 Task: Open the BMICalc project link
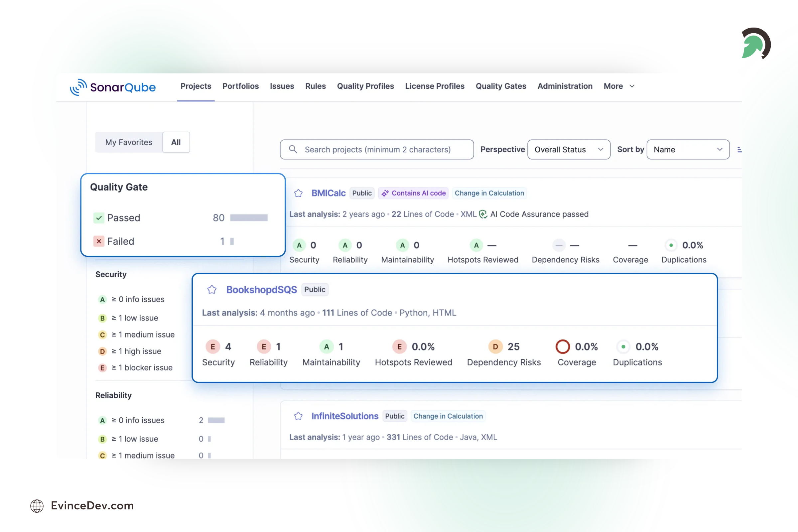pyautogui.click(x=329, y=193)
